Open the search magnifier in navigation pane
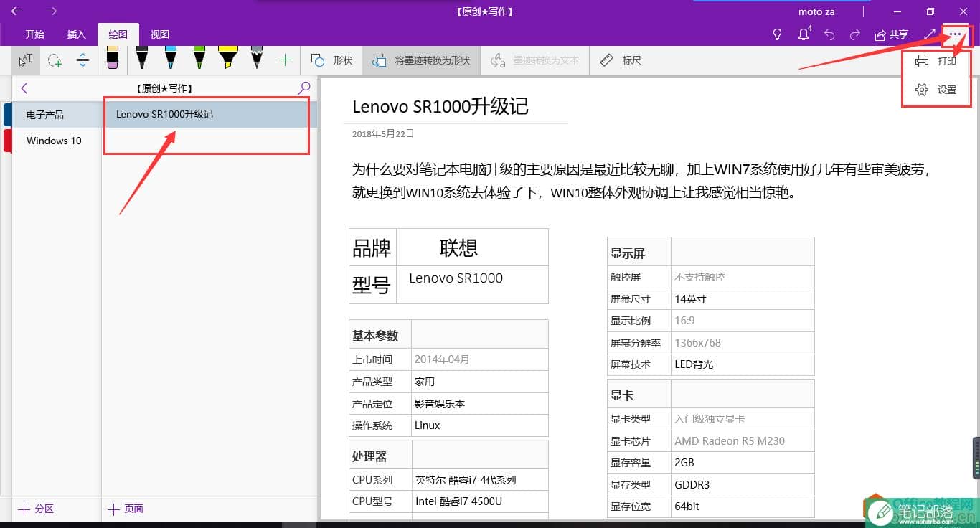Screen dimensions: 980x528 click(x=304, y=88)
